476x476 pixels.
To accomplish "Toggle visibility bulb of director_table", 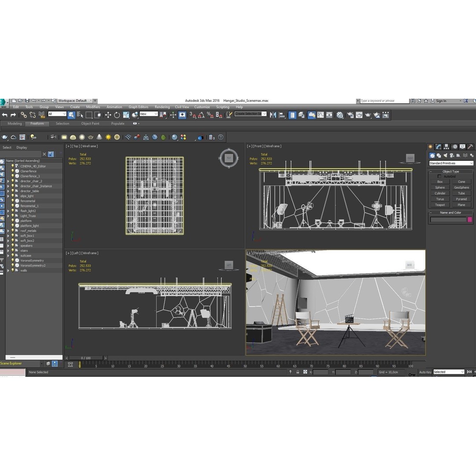I will tap(13, 191).
